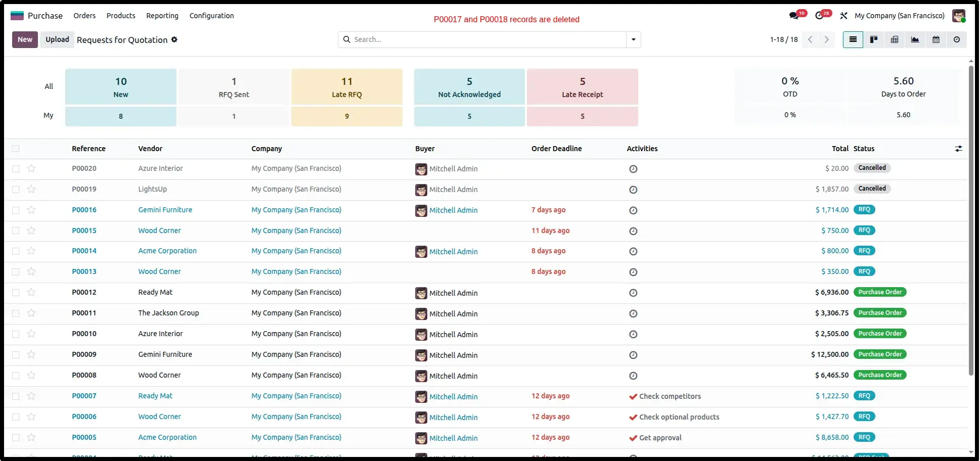This screenshot has height=461, width=980.
Task: Open the Graph view
Action: click(x=915, y=39)
